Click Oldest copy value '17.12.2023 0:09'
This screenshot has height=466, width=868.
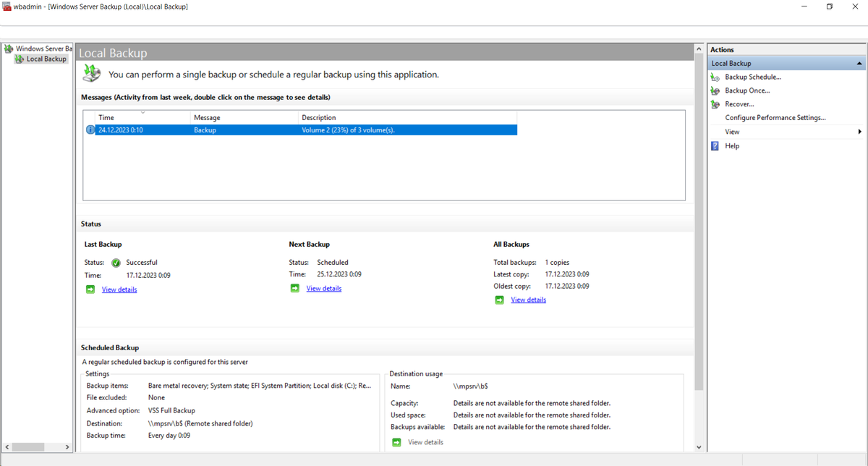click(567, 286)
